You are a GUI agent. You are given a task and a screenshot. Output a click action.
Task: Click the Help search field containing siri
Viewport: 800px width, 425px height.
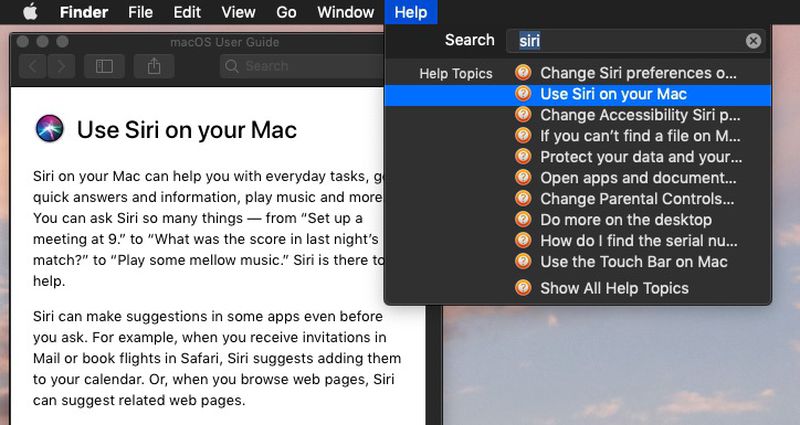coord(636,40)
